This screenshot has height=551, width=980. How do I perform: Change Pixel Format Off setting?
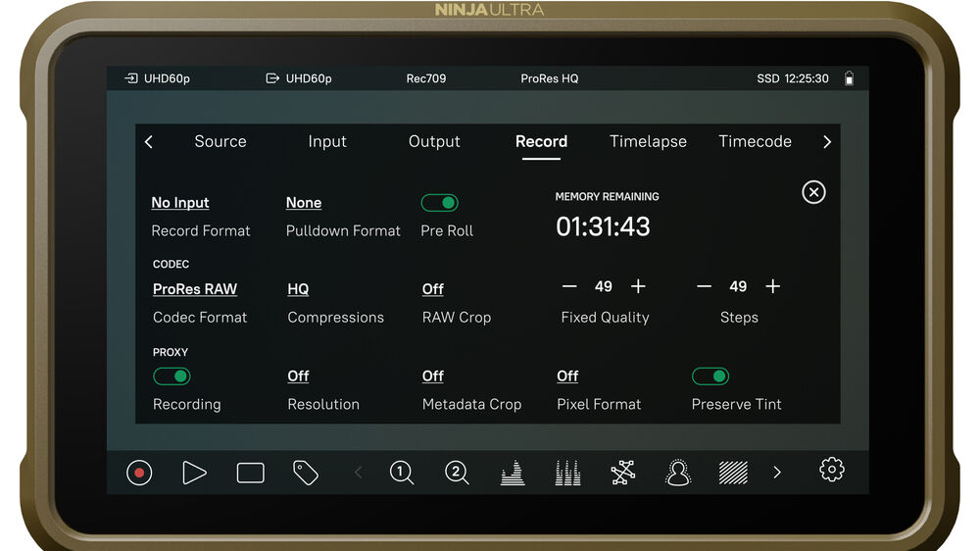567,376
